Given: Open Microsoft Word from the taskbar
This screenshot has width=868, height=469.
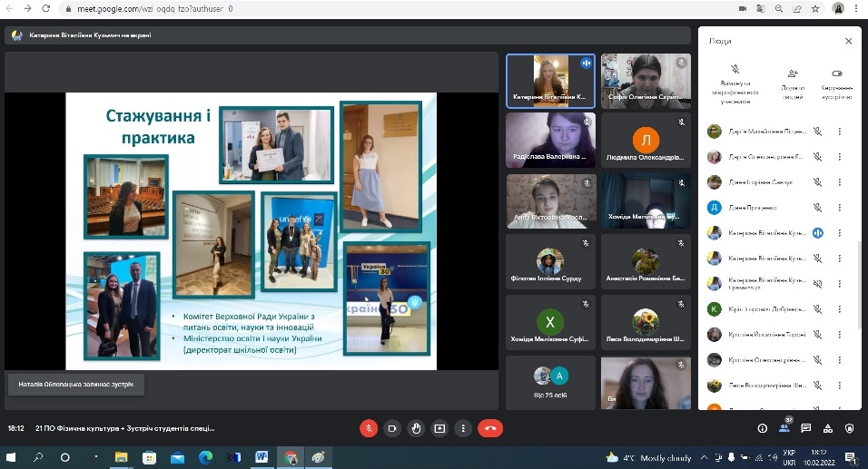Looking at the screenshot, I should coord(262,457).
